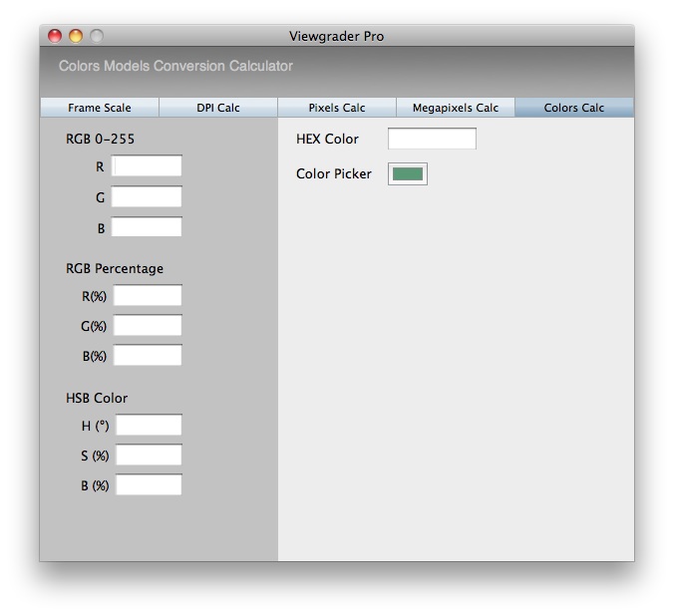The image size is (674, 616).
Task: Select the Colors Calc tab
Action: 574,108
